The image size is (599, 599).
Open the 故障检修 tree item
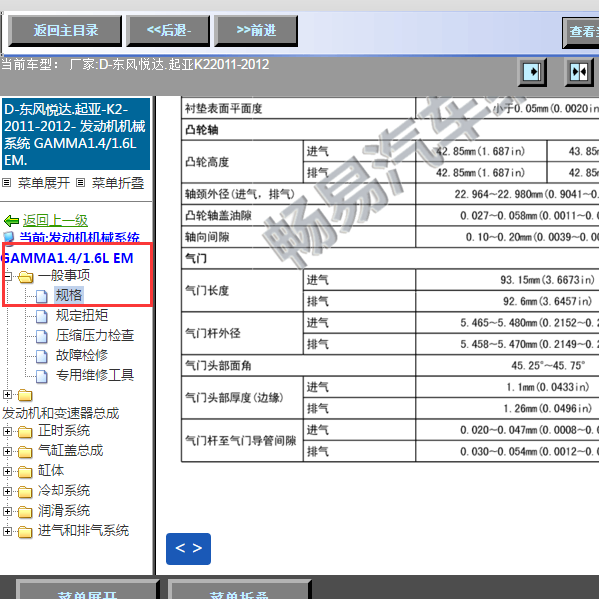click(82, 355)
